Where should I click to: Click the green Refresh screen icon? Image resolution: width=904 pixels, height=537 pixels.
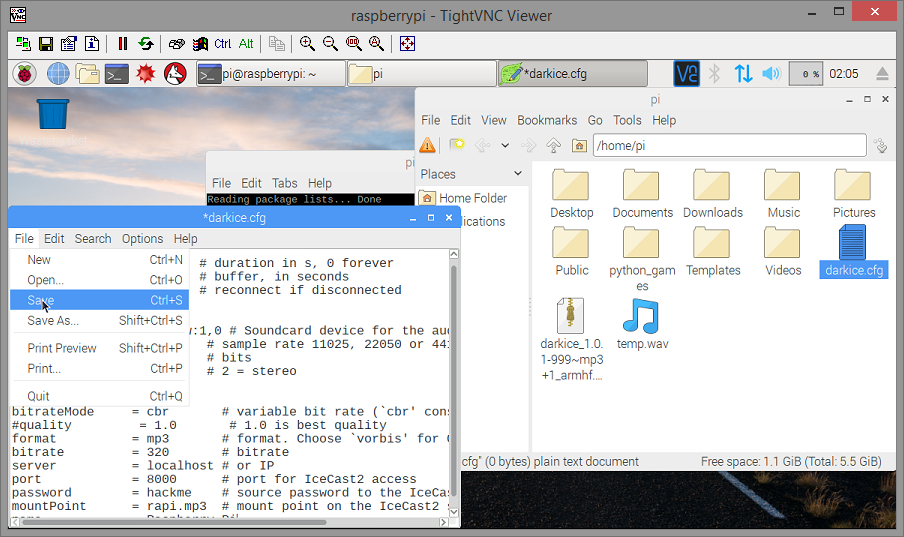(146, 44)
